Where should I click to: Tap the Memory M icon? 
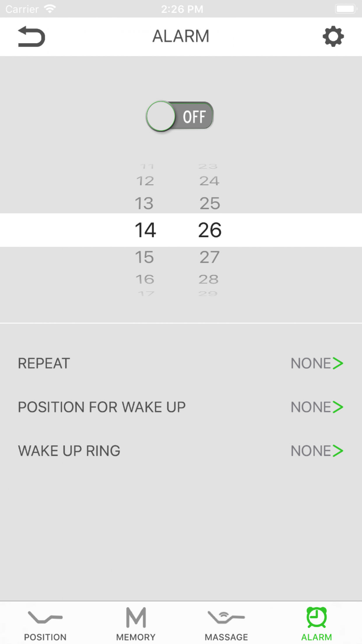136,617
